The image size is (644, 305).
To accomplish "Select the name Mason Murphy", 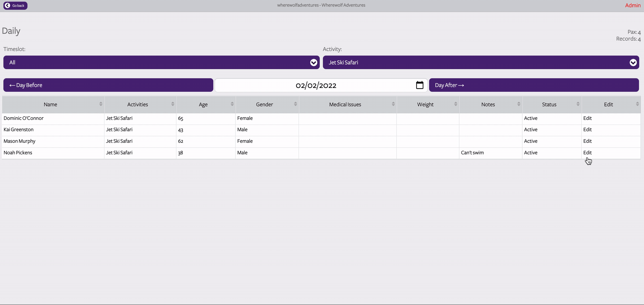I will [19, 141].
